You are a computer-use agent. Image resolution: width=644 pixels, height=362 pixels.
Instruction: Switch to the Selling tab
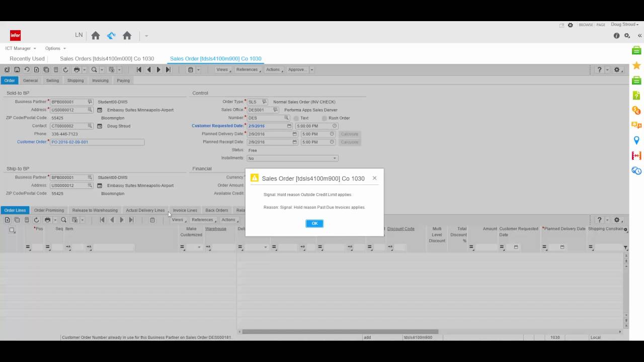pyautogui.click(x=52, y=80)
